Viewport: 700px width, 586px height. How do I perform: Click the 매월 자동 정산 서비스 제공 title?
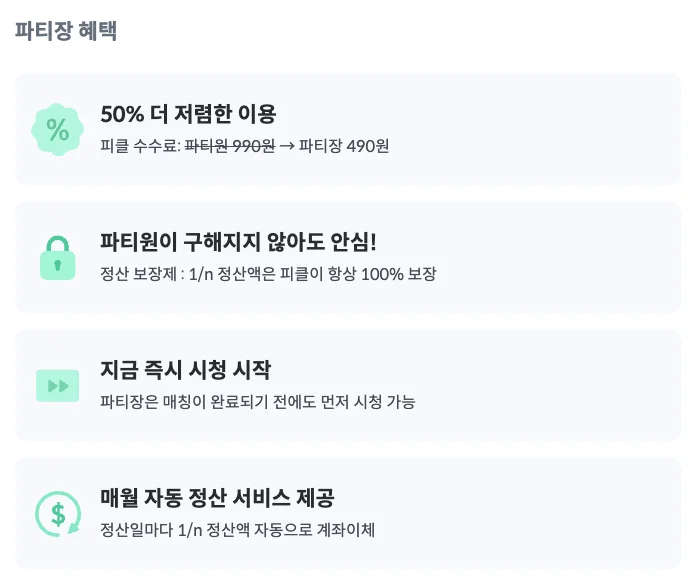[x=217, y=498]
